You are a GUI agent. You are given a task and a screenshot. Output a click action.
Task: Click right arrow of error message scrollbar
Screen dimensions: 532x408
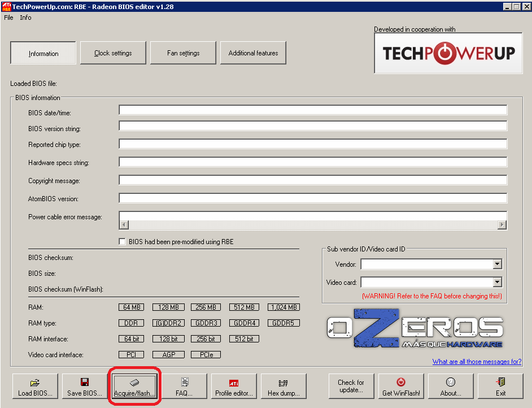(502, 225)
